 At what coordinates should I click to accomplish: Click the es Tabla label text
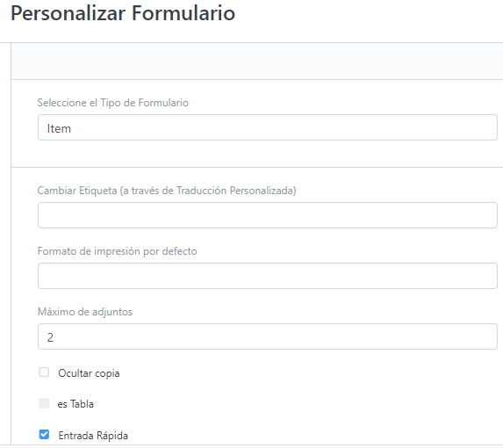(x=75, y=404)
